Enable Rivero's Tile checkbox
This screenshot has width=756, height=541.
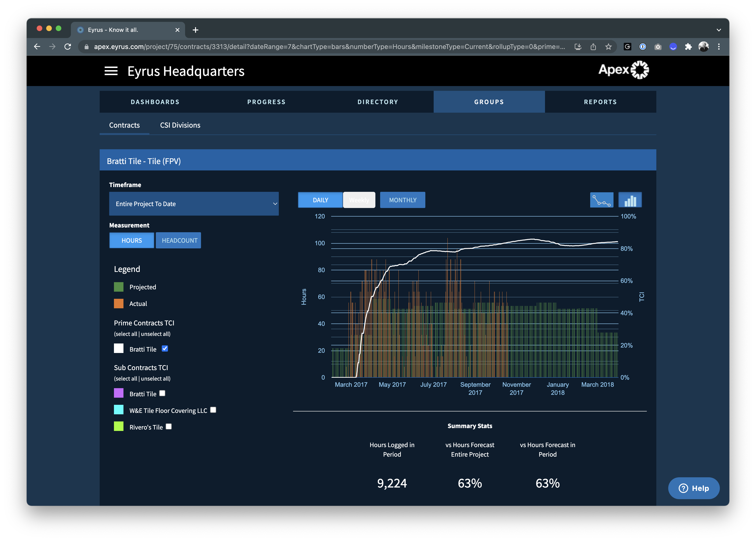169,426
